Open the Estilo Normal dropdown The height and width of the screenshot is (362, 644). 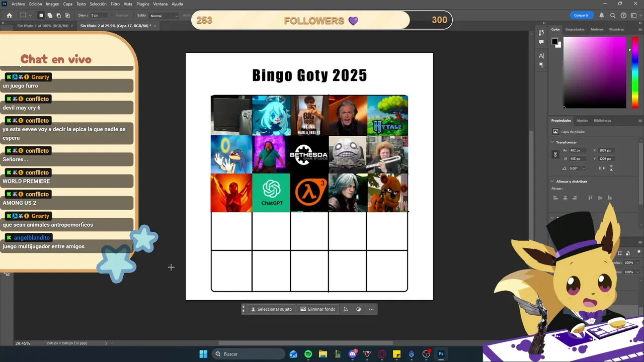tap(164, 16)
